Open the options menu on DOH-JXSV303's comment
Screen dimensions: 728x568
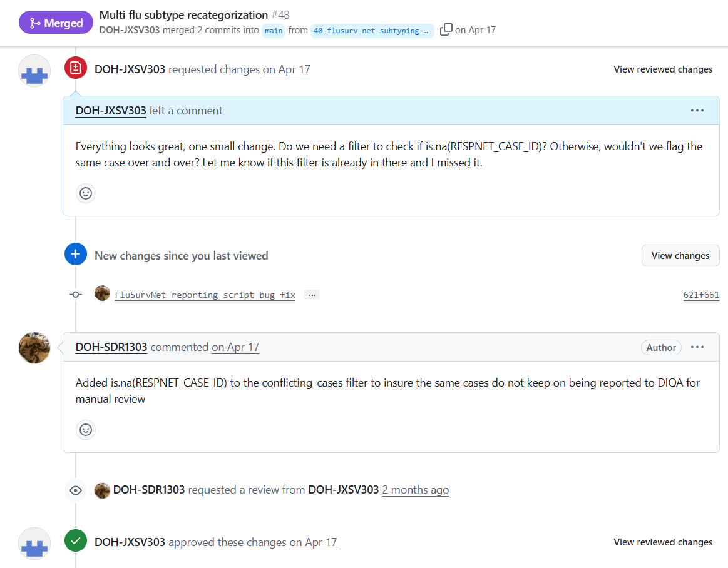click(697, 110)
